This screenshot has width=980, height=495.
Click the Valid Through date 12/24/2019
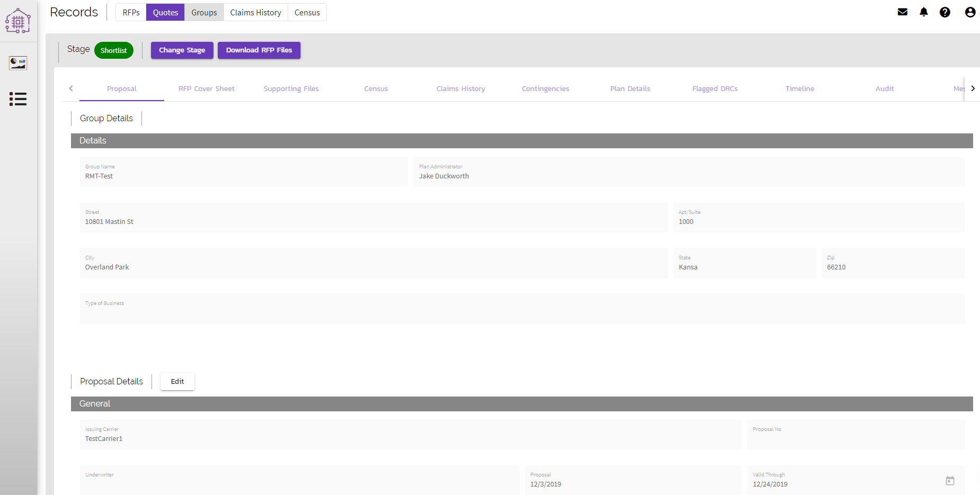[x=856, y=480]
